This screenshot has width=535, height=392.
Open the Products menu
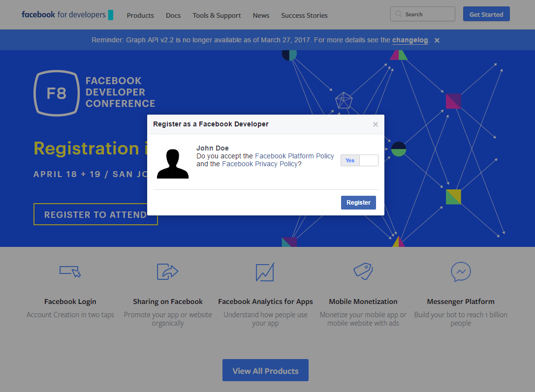(x=140, y=15)
